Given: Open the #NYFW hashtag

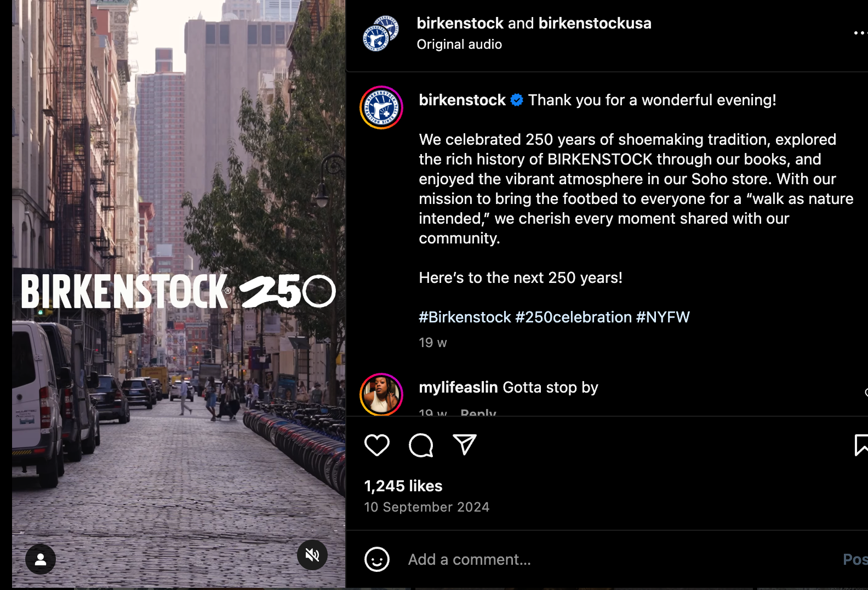Looking at the screenshot, I should [663, 317].
